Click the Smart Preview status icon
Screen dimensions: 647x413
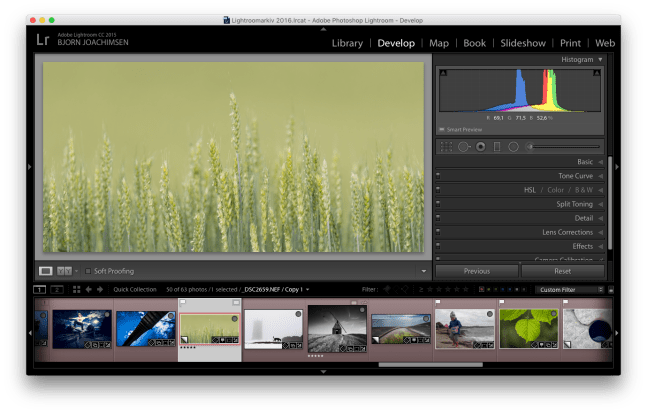click(442, 130)
